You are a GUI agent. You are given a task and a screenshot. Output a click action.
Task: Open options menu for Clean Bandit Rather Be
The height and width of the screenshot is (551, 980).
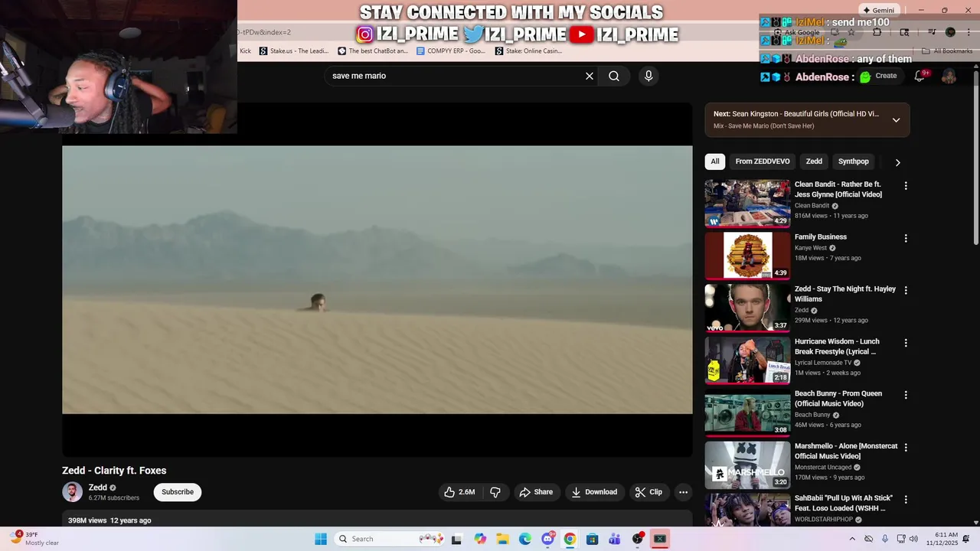point(906,186)
